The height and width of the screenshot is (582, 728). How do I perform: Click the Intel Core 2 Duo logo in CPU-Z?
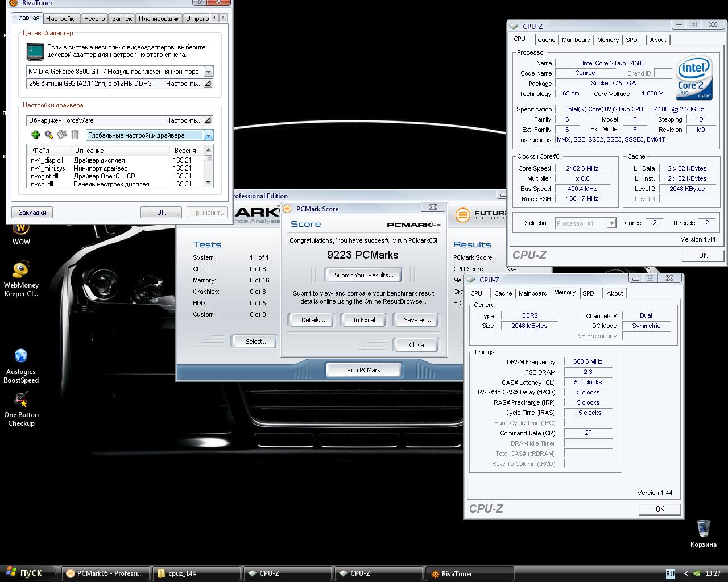coord(694,77)
